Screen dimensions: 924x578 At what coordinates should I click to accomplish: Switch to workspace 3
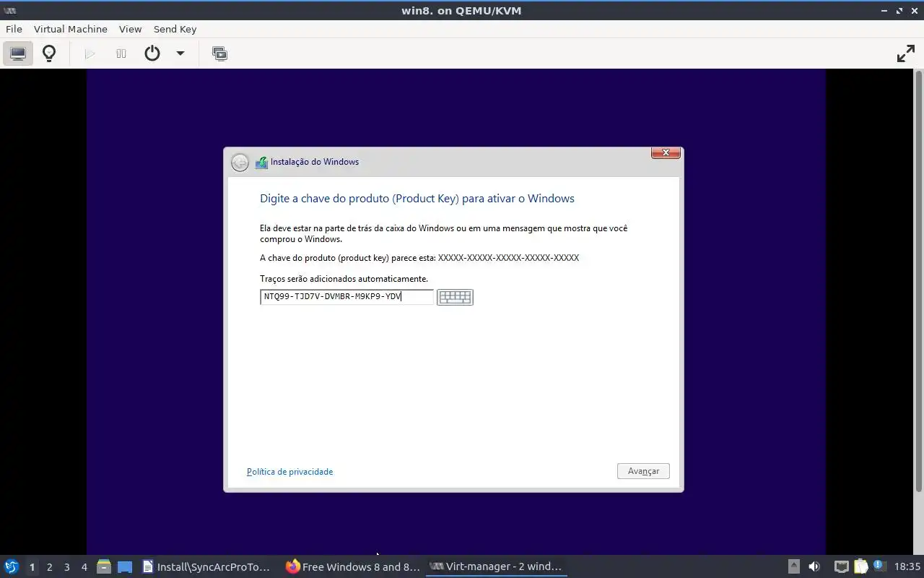[66, 567]
